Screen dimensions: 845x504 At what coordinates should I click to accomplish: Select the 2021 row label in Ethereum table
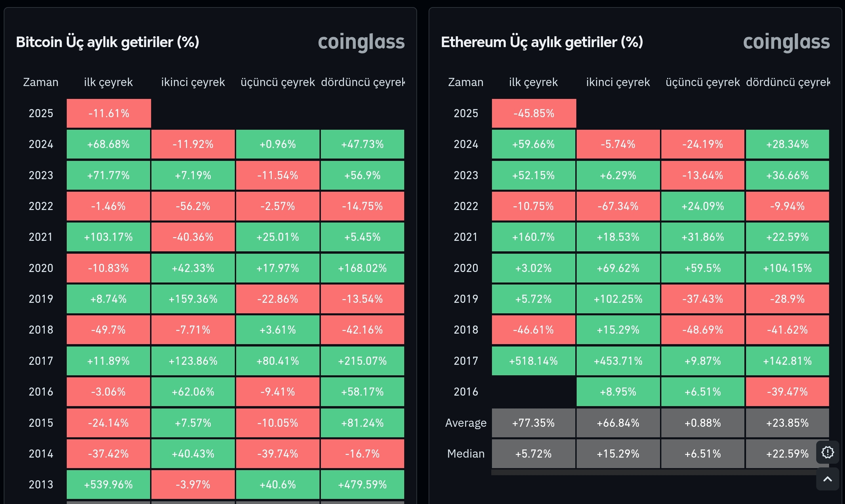click(466, 237)
